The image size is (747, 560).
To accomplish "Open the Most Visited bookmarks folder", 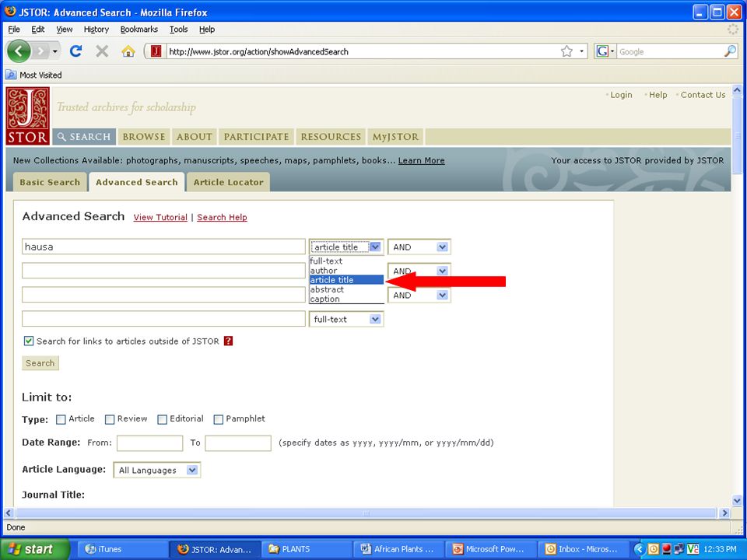I will pyautogui.click(x=33, y=75).
